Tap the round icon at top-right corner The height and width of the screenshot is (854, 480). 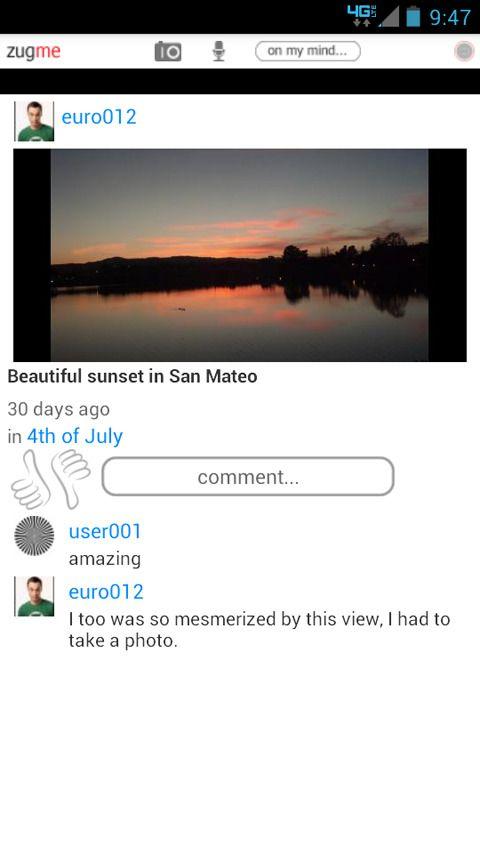[464, 52]
